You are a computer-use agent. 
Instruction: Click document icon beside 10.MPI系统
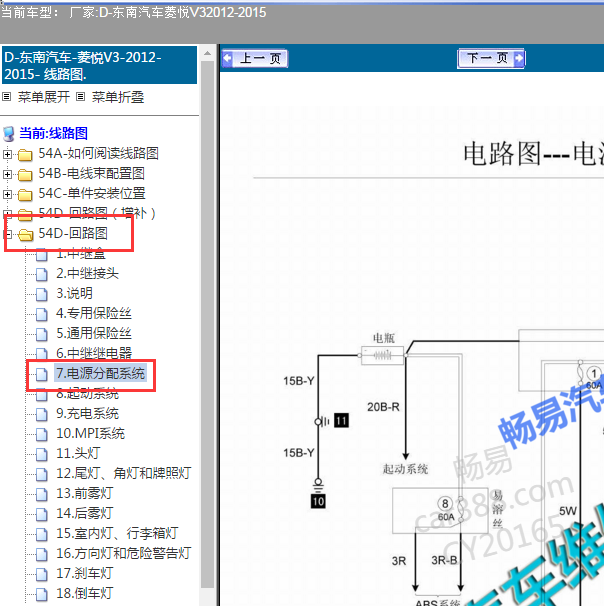click(41, 434)
